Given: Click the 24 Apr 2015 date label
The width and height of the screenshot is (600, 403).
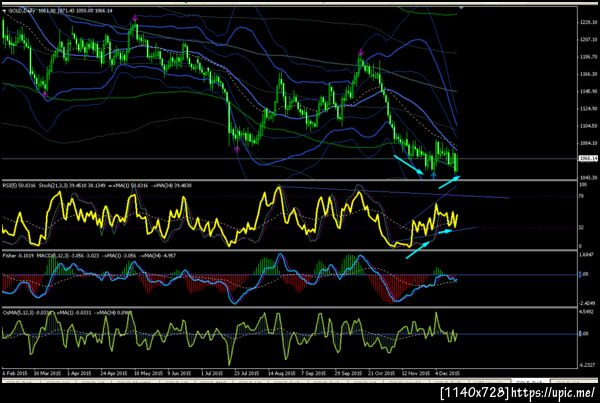Looking at the screenshot, I should click(114, 373).
